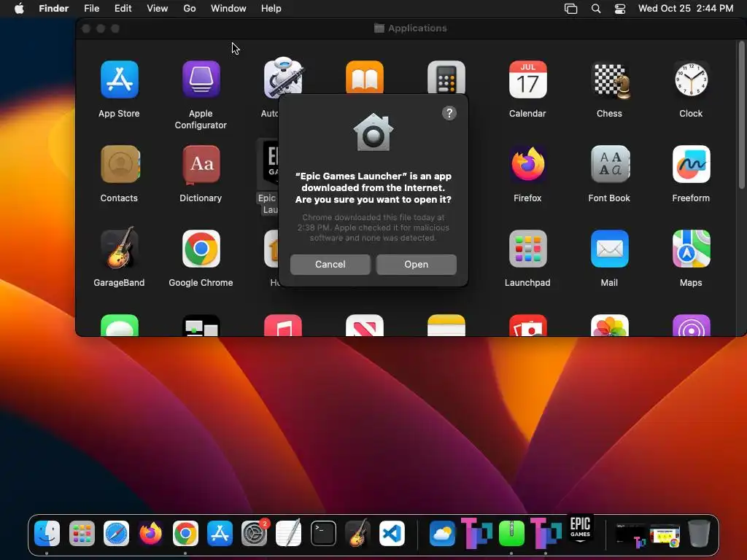Image resolution: width=747 pixels, height=560 pixels.
Task: Click the Stage Manager menu bar icon
Action: coord(570,9)
